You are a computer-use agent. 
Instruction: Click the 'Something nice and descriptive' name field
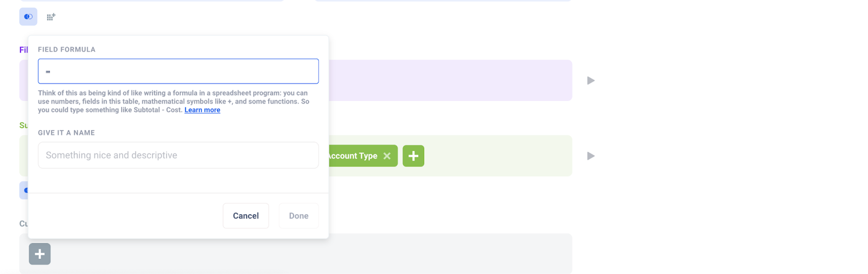pyautogui.click(x=178, y=155)
